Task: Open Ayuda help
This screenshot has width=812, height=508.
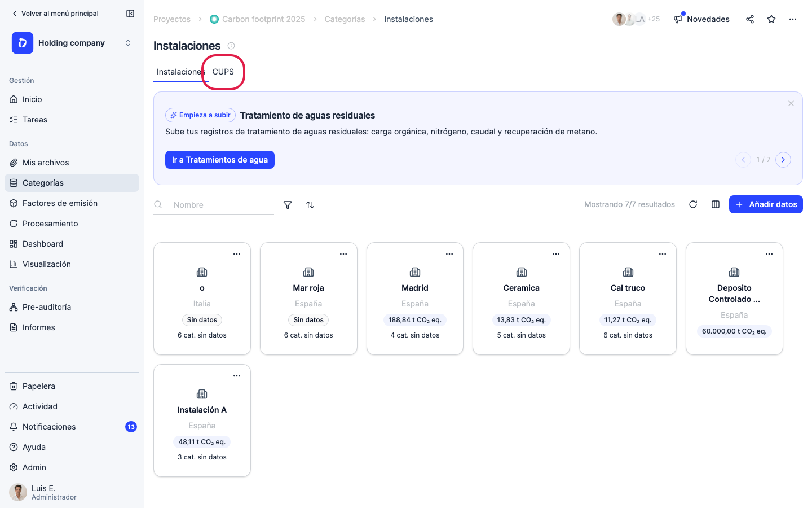Action: click(72, 447)
